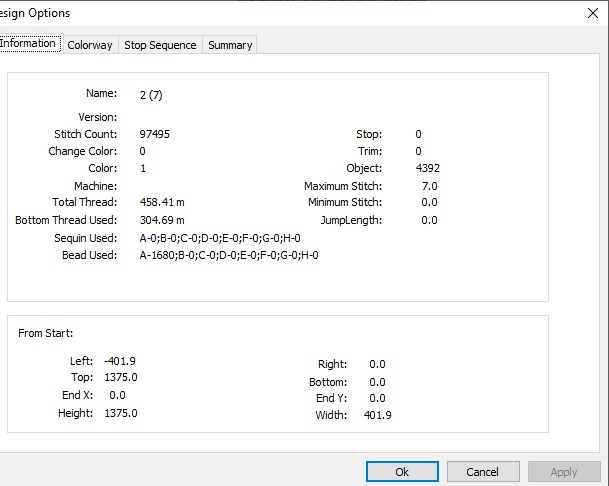This screenshot has width=609, height=486.
Task: Click the Bead Used value A-1680 string
Action: (229, 255)
